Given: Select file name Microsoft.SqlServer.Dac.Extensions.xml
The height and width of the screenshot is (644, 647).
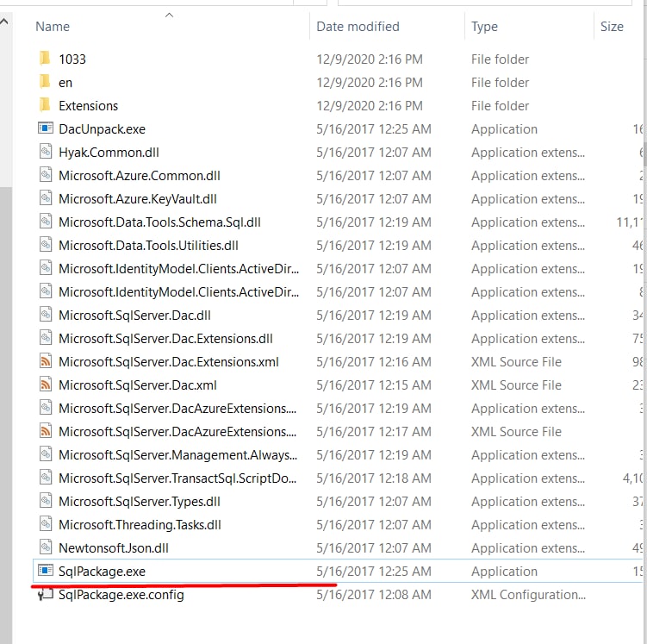Looking at the screenshot, I should click(169, 361).
